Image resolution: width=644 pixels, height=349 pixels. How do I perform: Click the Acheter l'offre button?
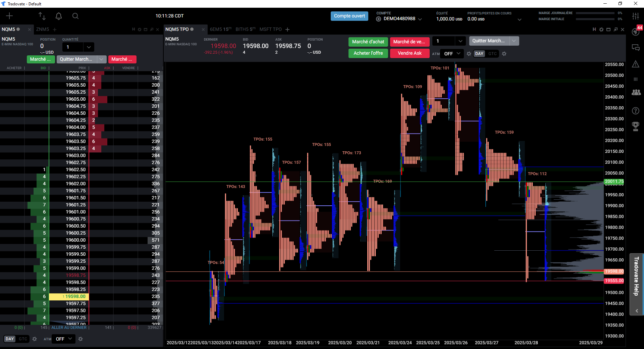[x=368, y=53]
